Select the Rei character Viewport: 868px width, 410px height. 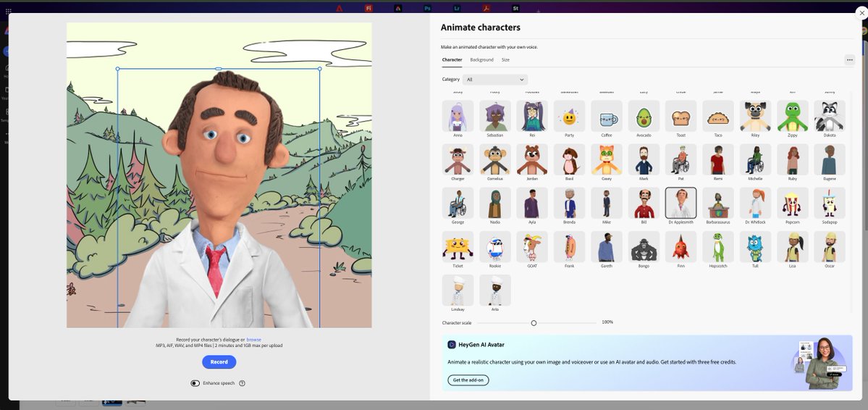pyautogui.click(x=532, y=116)
